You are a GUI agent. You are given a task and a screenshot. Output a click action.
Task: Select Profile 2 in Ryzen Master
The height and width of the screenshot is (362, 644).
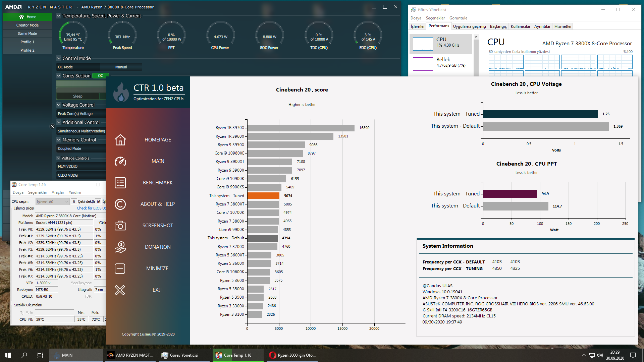pos(28,50)
